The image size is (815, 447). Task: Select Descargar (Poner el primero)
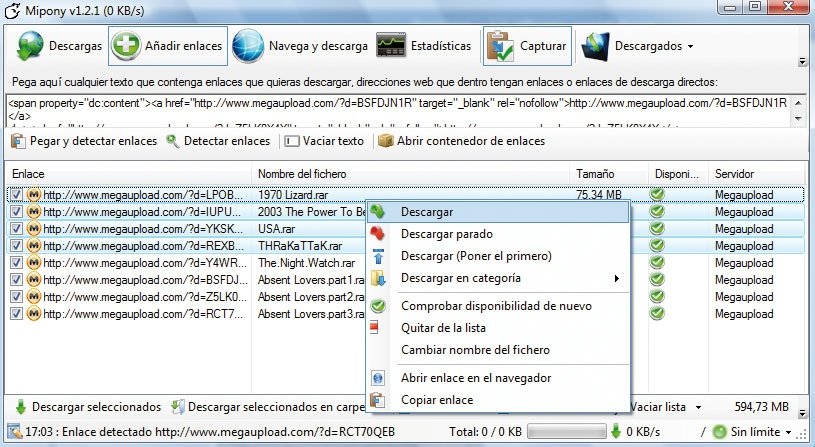pos(498,256)
